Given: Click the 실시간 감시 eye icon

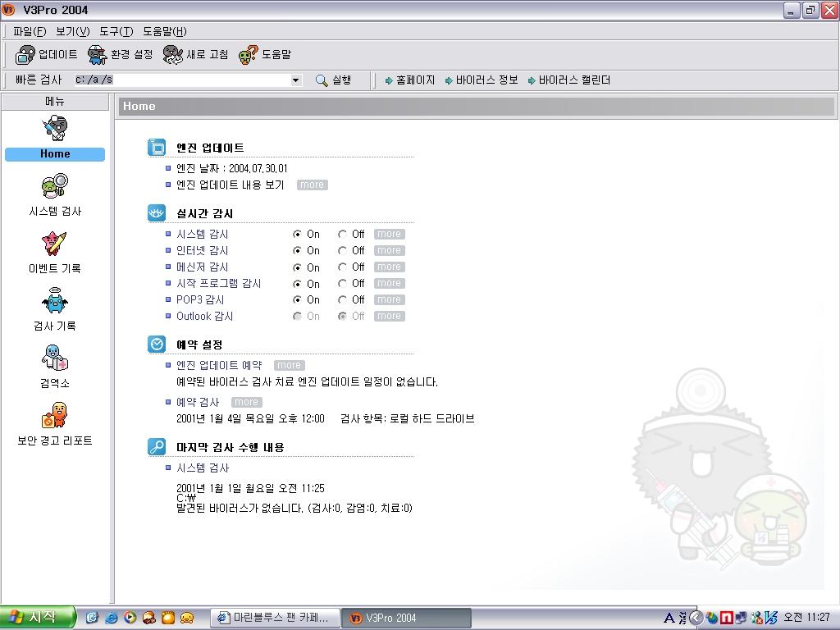Looking at the screenshot, I should [157, 213].
